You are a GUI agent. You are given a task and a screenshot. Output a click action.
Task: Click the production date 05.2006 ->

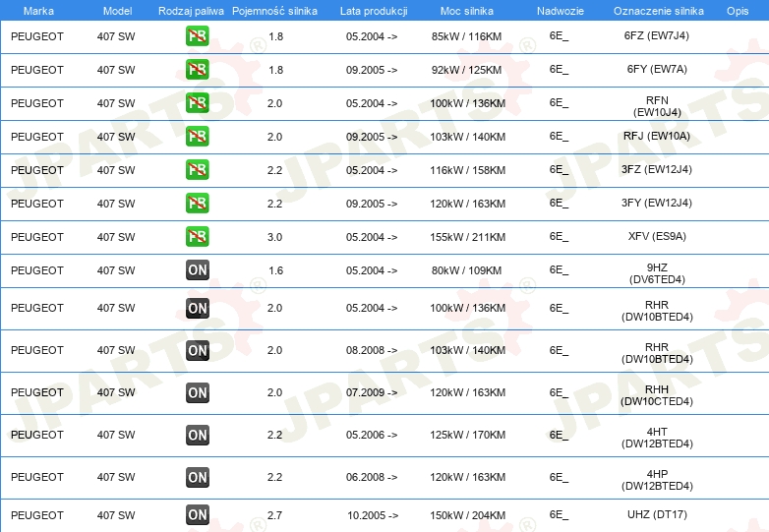coord(372,435)
